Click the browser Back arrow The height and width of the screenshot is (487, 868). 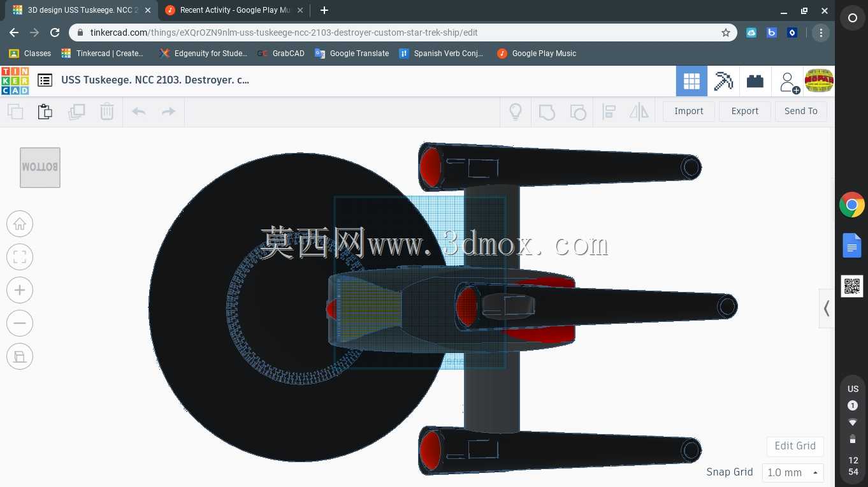pyautogui.click(x=14, y=33)
